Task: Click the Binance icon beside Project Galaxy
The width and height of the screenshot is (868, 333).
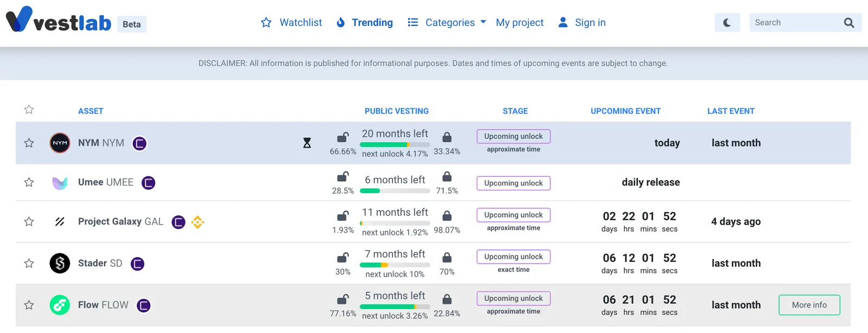Action: [x=197, y=222]
